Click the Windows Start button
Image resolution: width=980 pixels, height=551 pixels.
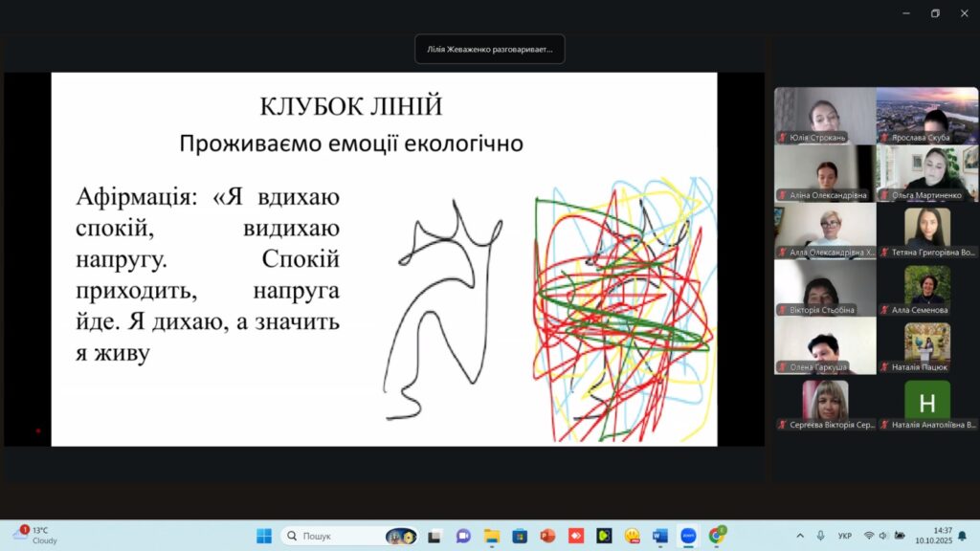264,536
